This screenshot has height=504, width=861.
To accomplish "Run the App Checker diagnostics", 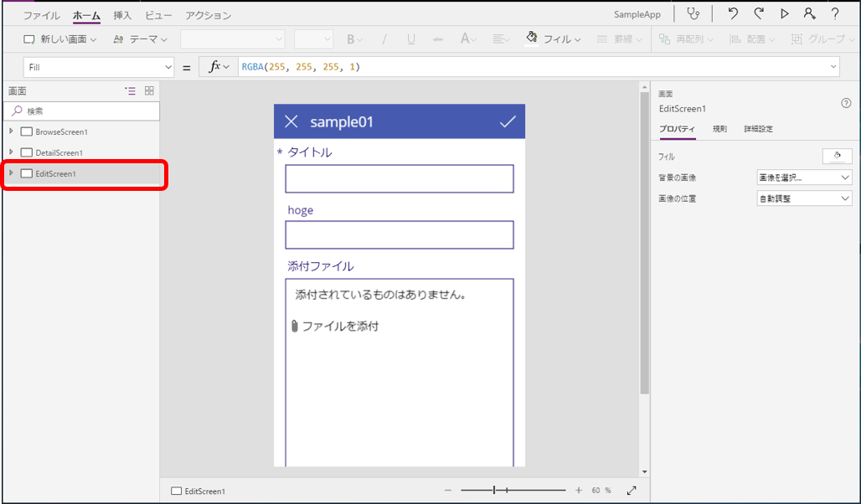I will 691,13.
